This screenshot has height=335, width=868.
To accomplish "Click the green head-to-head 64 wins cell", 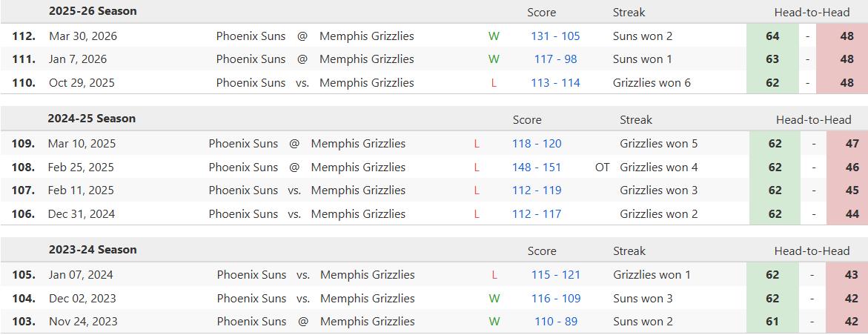I will tap(772, 36).
